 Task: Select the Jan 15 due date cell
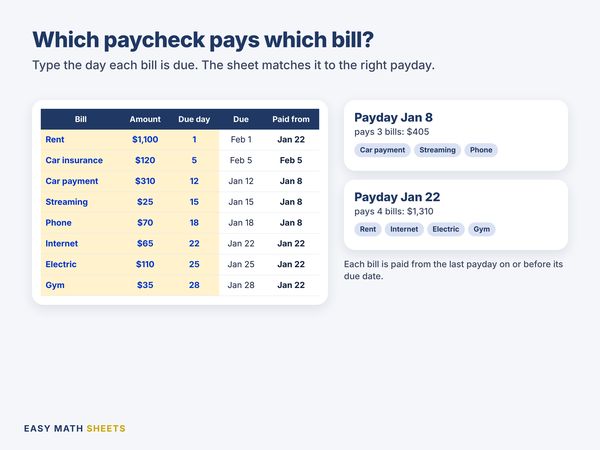(241, 202)
